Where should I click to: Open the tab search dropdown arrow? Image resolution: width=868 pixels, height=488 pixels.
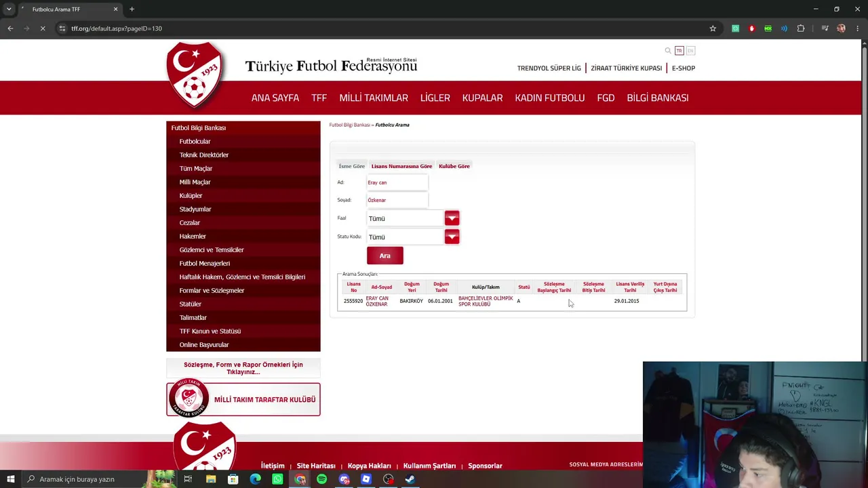9,9
